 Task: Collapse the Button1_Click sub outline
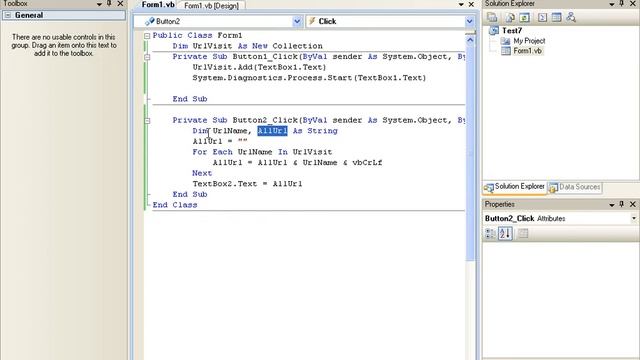tap(147, 57)
